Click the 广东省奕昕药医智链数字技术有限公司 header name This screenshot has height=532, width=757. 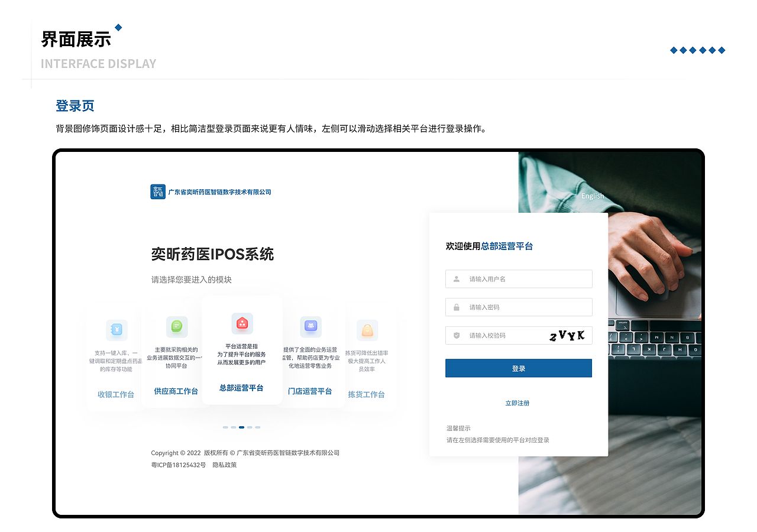click(219, 192)
